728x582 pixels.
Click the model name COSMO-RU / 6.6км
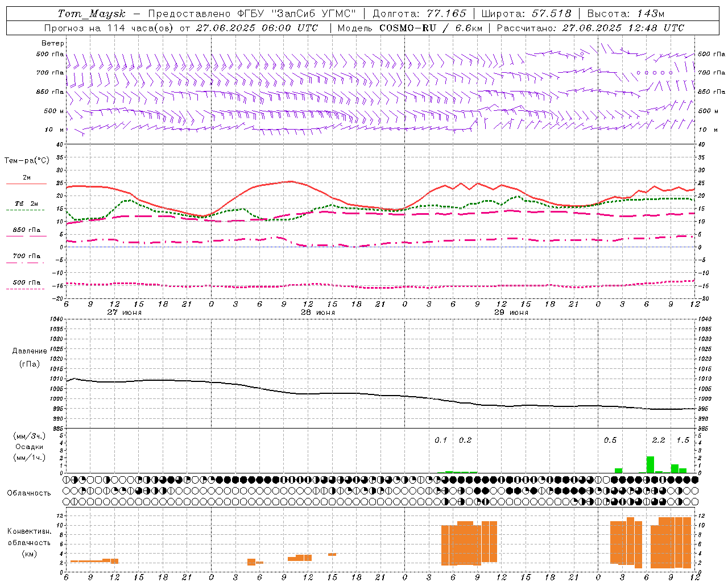click(431, 28)
